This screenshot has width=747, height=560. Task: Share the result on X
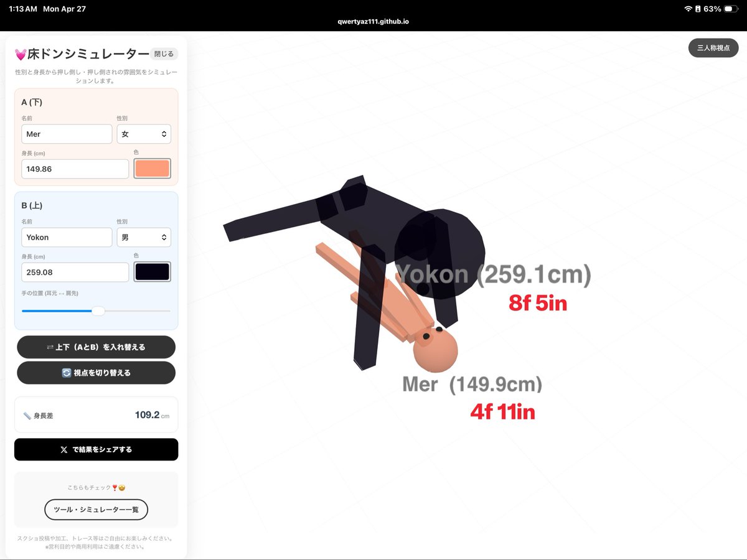[96, 449]
